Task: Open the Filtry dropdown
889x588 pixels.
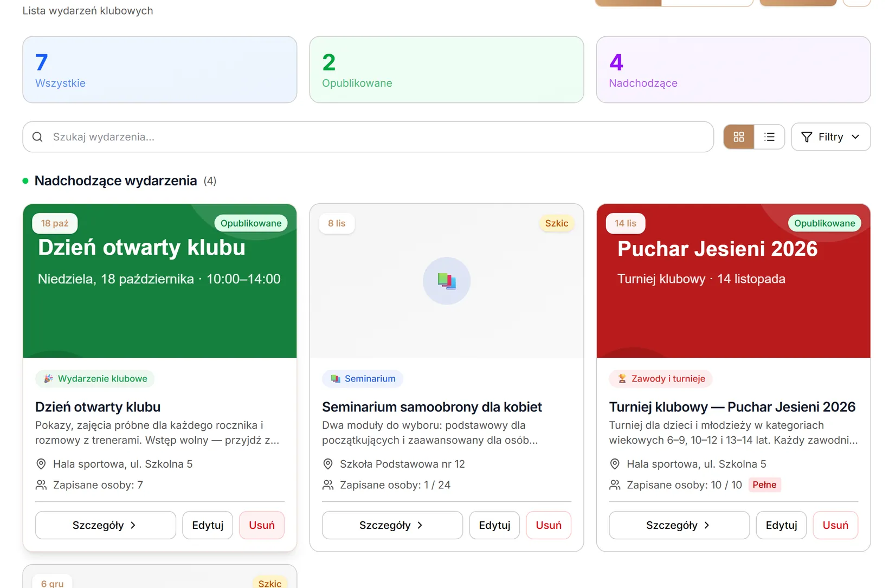Action: (x=830, y=137)
